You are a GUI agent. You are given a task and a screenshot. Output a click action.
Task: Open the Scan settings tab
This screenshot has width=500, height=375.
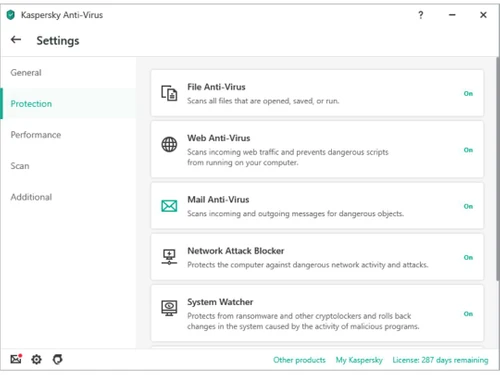pyautogui.click(x=68, y=166)
